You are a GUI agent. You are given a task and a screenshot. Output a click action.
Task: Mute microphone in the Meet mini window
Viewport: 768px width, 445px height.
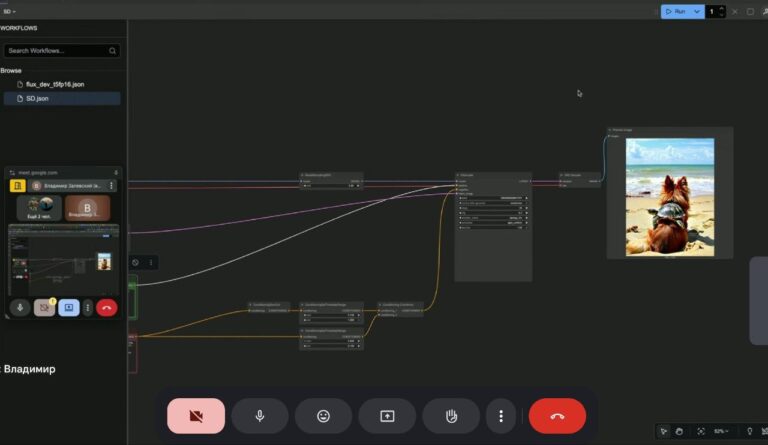(x=20, y=308)
